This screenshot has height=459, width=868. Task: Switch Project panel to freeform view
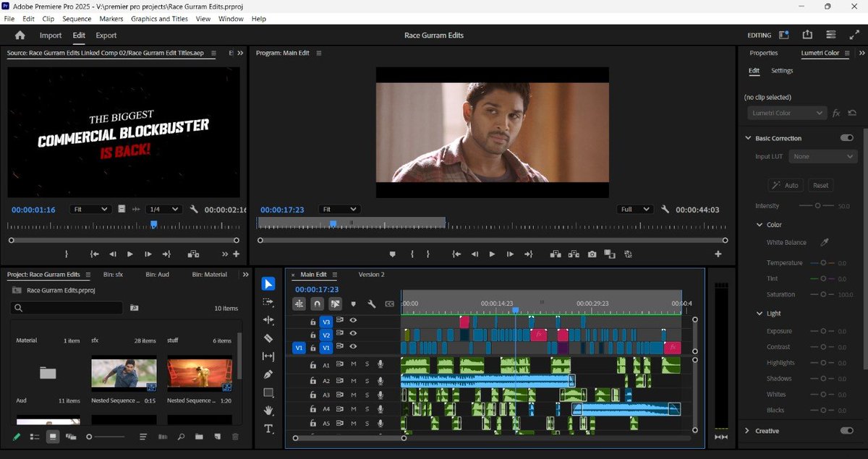point(71,437)
